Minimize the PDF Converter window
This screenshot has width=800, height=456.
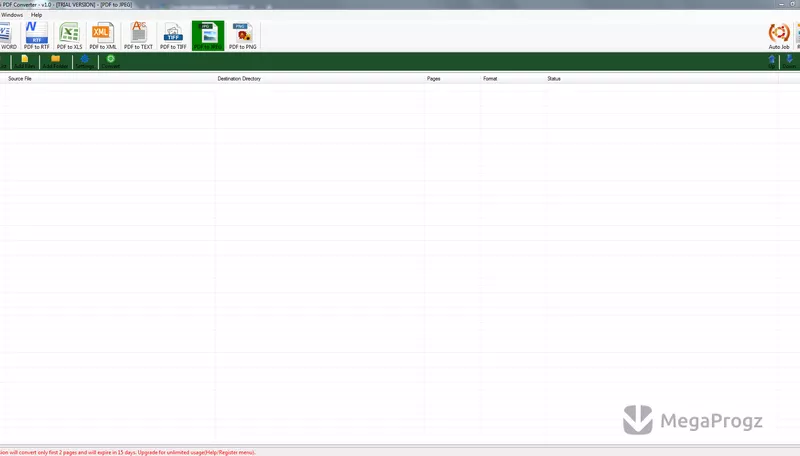[x=781, y=4]
